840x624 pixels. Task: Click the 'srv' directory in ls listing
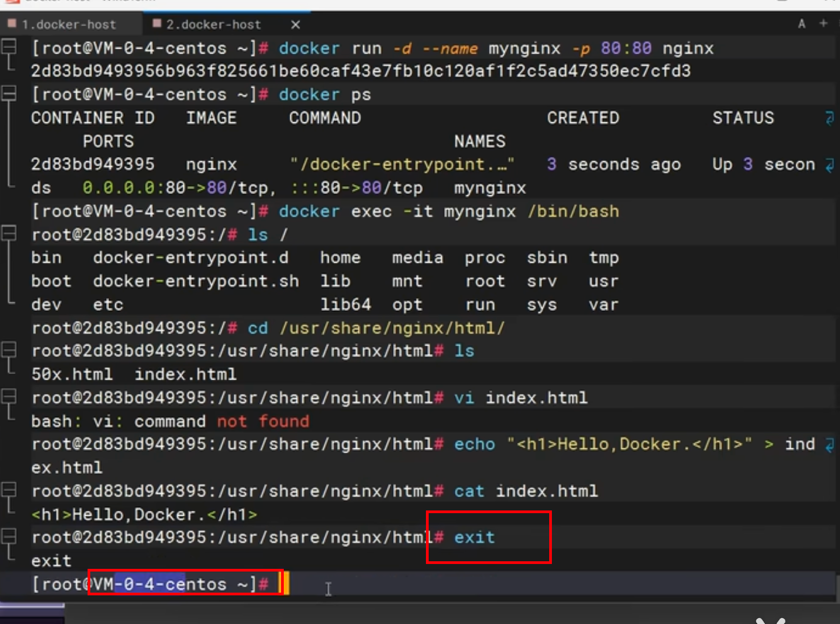pyautogui.click(x=542, y=281)
